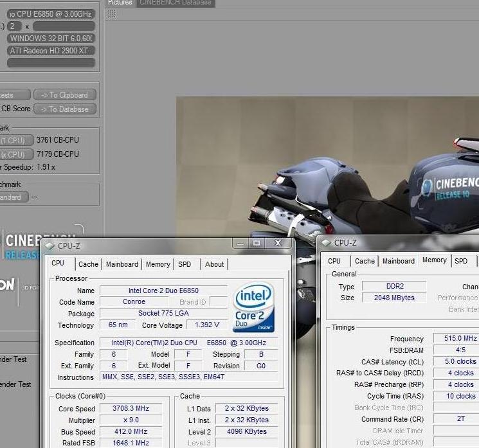Click the empty tester field below graphics card
The width and height of the screenshot is (479, 448).
pos(51,62)
